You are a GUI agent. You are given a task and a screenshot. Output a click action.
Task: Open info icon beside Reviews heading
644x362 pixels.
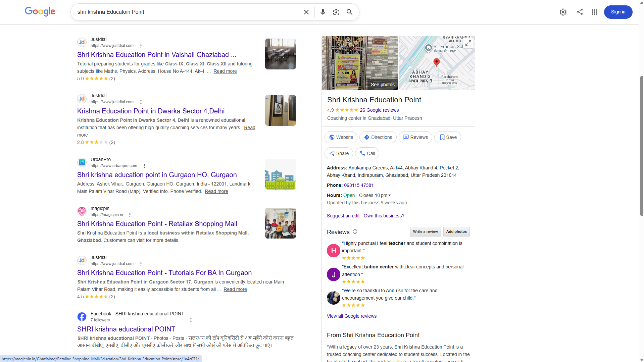click(x=355, y=231)
